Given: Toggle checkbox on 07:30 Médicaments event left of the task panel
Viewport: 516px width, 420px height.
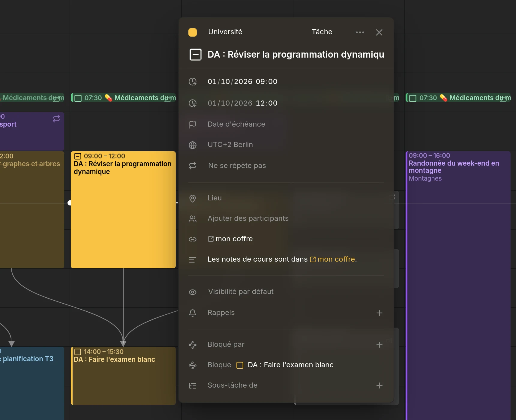Looking at the screenshot, I should point(78,98).
